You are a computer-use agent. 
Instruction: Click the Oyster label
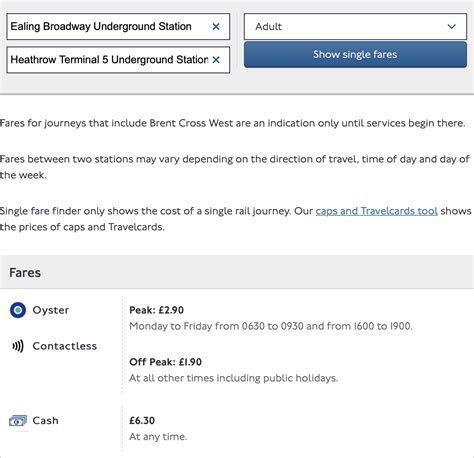click(51, 310)
